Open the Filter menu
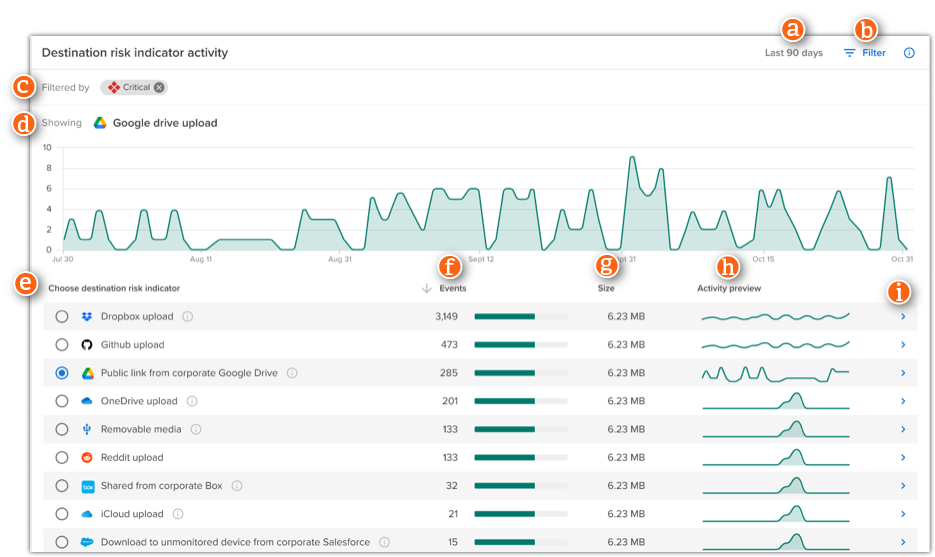This screenshot has height=557, width=935. tap(865, 53)
